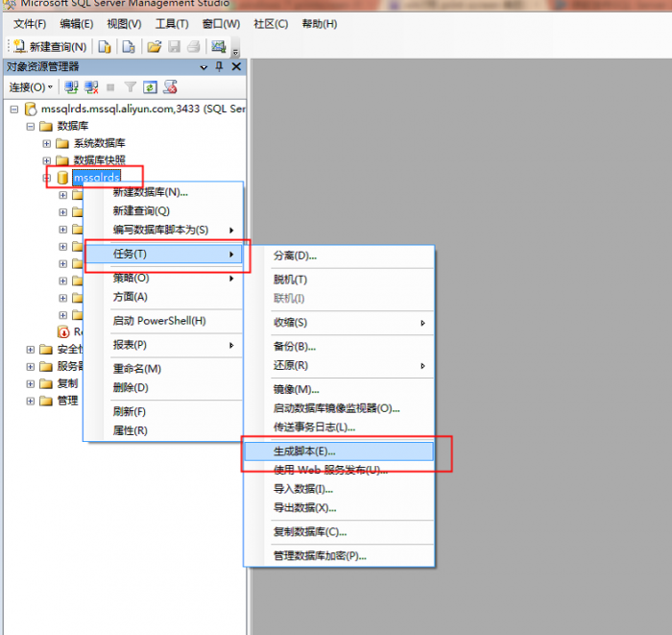
Task: Open the Object Explorer window position dropdown arrow
Action: pos(204,67)
